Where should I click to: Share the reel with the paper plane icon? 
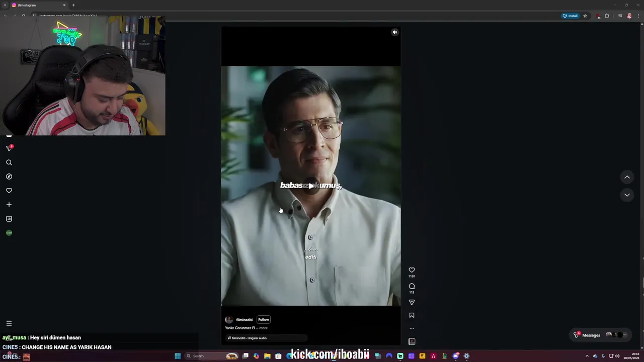click(x=412, y=302)
